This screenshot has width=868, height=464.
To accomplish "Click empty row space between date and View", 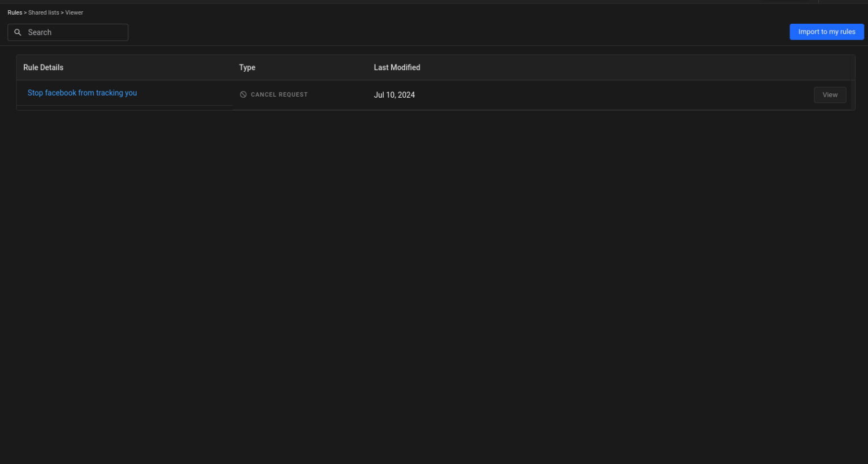I will coord(610,95).
